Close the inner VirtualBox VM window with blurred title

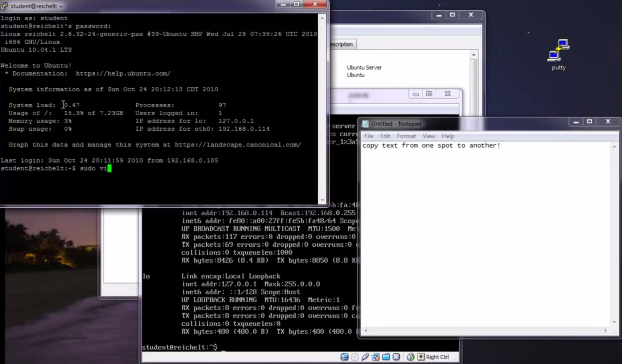[x=448, y=94]
